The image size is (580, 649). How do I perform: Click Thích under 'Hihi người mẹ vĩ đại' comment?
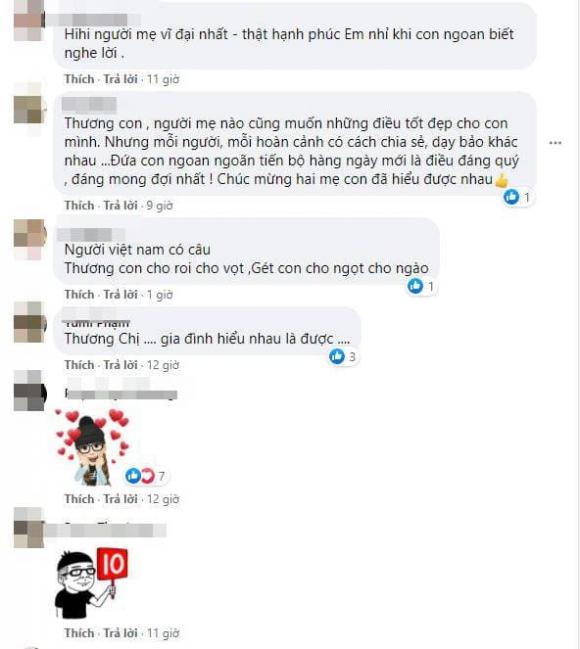(79, 79)
